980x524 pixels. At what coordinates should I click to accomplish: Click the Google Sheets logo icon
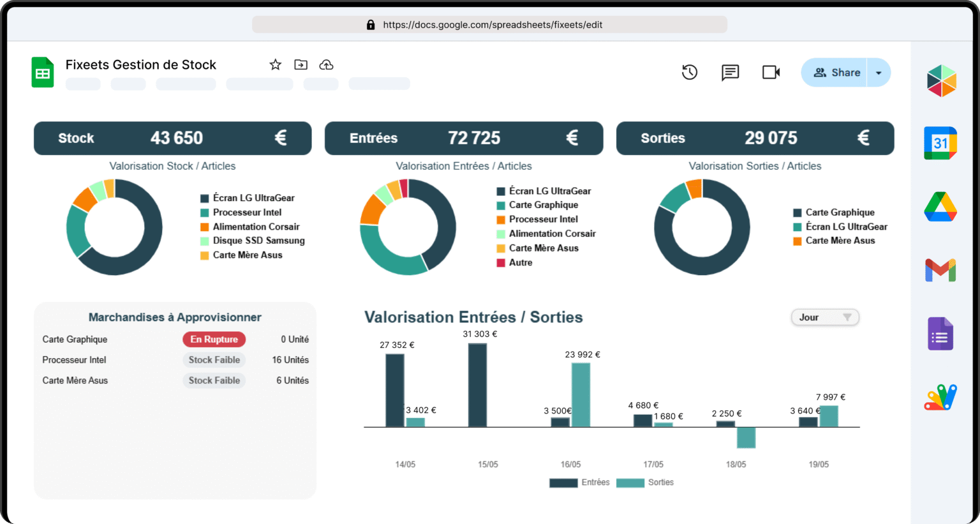click(43, 73)
